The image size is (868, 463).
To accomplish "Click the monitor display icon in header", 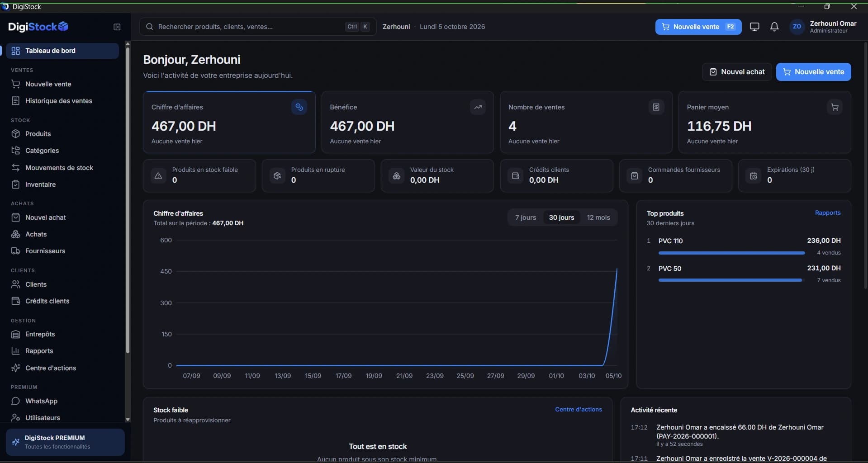I will pos(754,27).
